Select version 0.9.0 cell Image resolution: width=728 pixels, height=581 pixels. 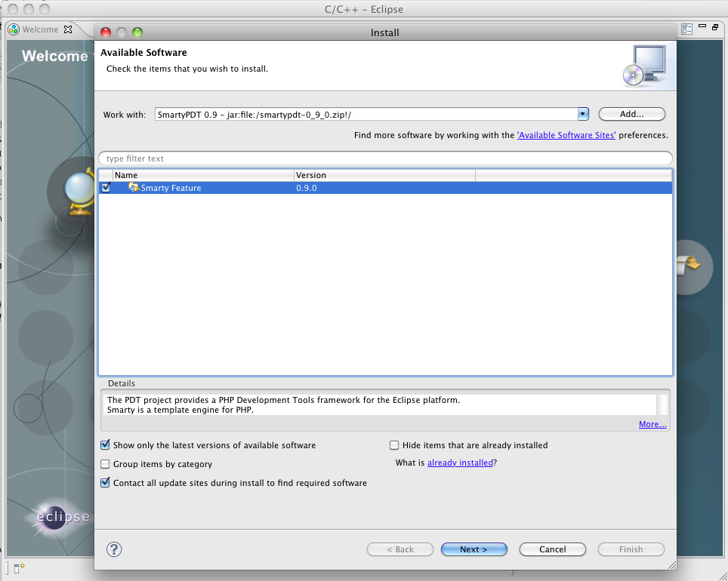(x=307, y=188)
